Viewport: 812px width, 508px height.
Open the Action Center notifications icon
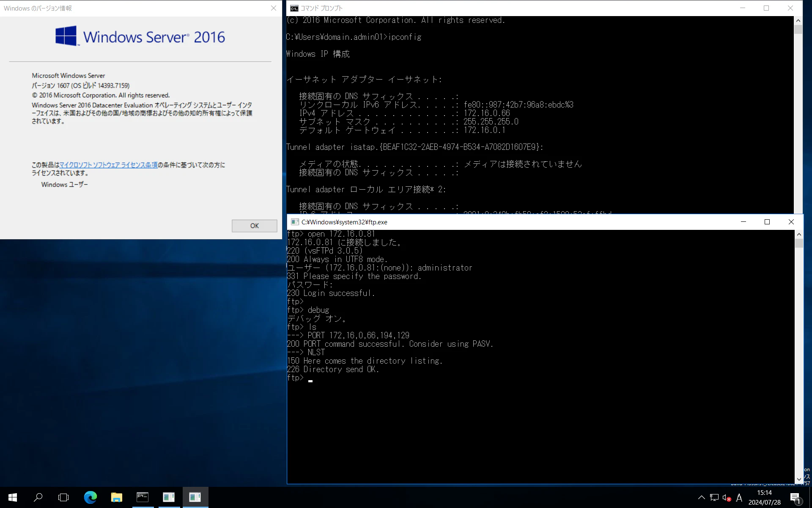click(x=795, y=498)
